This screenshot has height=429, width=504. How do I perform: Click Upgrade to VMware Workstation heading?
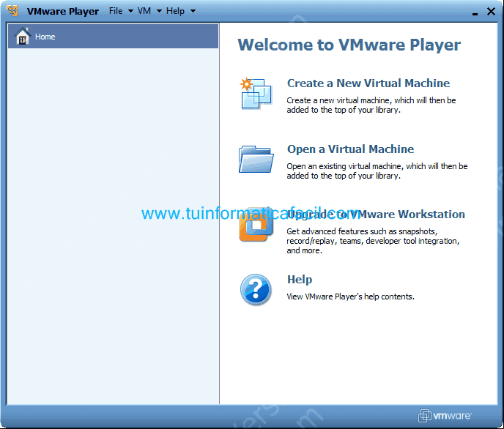(x=376, y=214)
